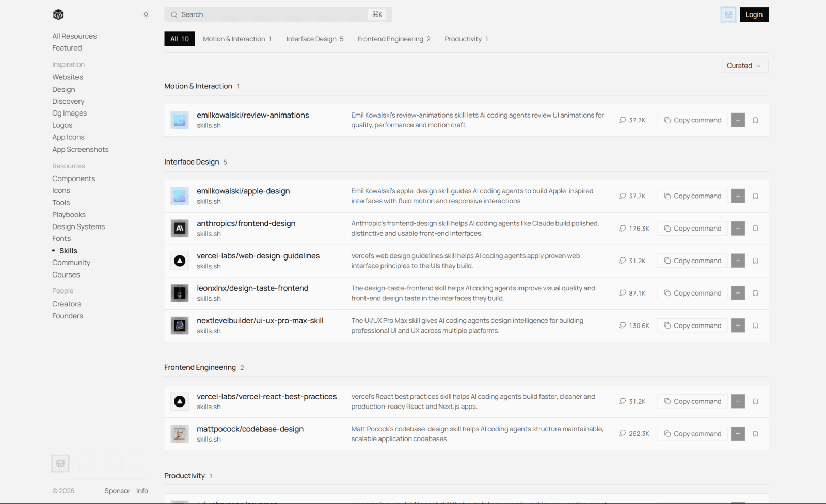Image resolution: width=826 pixels, height=504 pixels.
Task: Click plus icon for leonxlnx/design-taste-frontend
Action: (x=738, y=293)
